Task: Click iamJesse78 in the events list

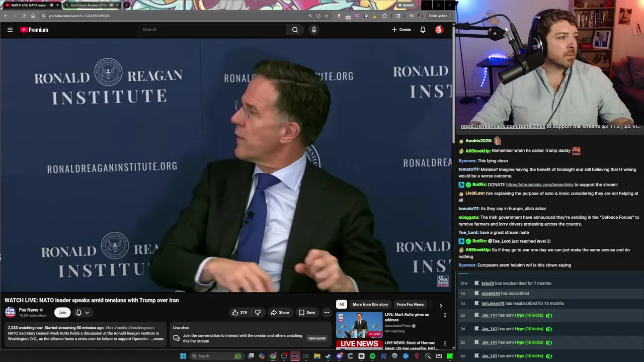Action: (493, 303)
